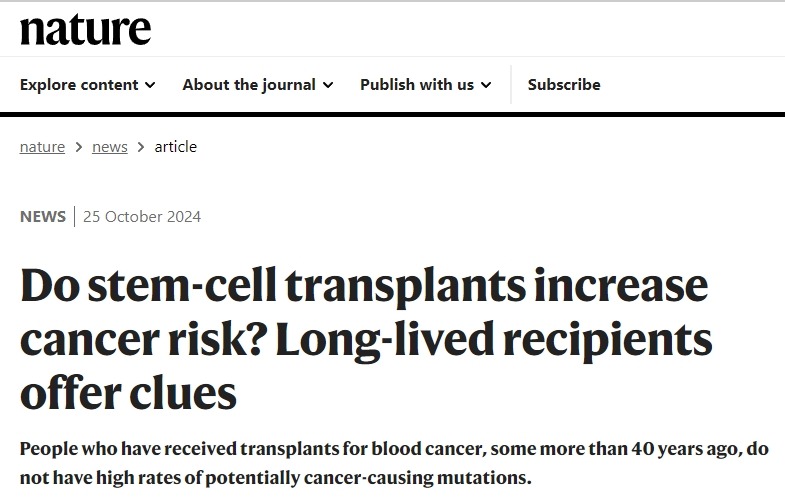Viewport: 785px width, 501px height.
Task: Expand the Publish with us menu
Action: [x=425, y=85]
